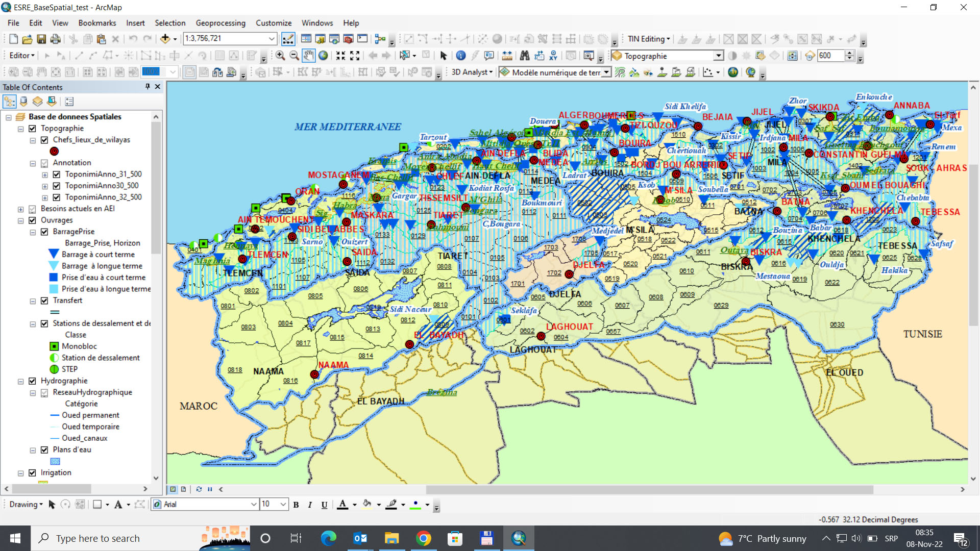The image size is (980, 551).
Task: Click the Zoom In tool
Action: [280, 56]
